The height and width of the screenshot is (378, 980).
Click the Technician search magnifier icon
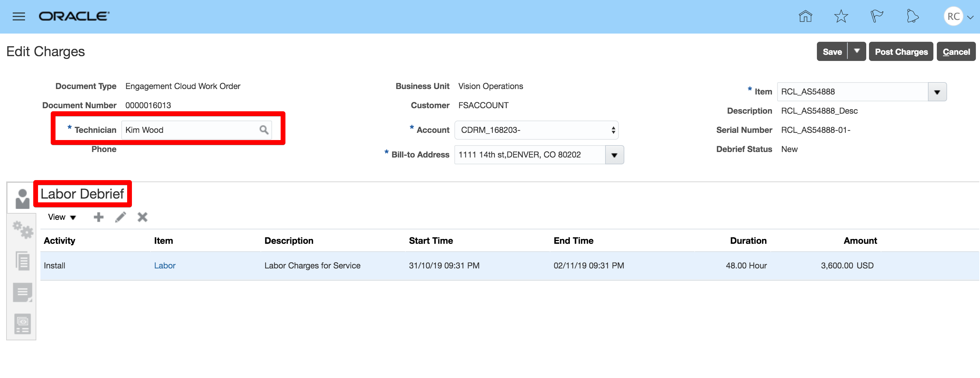click(264, 130)
